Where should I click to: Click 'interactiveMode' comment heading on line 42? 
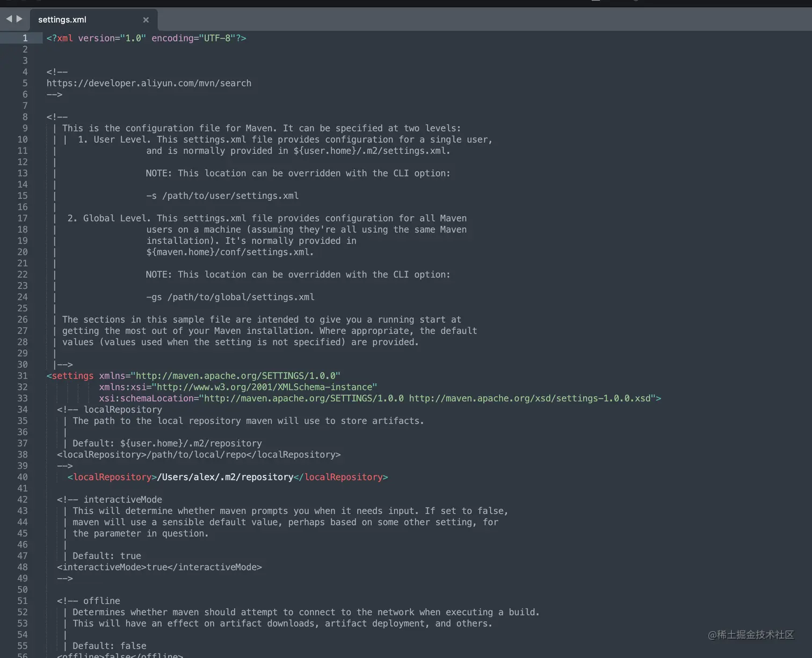pos(122,500)
